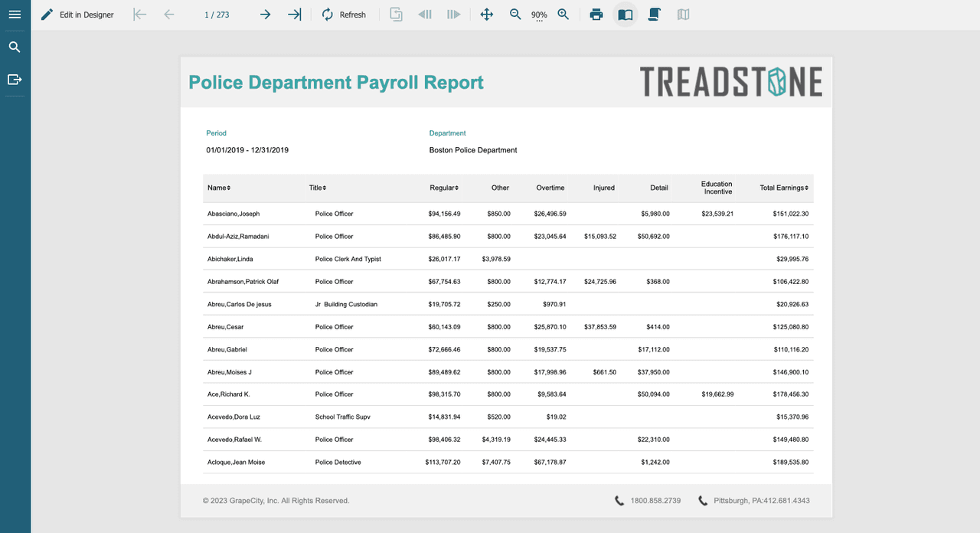The height and width of the screenshot is (533, 980).
Task: Open the hamburger menu in the sidebar
Action: coord(15,15)
